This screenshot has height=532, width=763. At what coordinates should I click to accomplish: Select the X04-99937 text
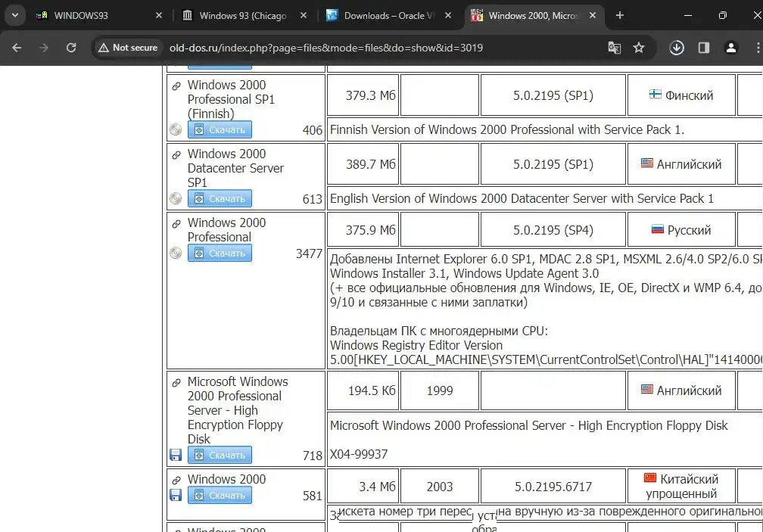click(359, 454)
